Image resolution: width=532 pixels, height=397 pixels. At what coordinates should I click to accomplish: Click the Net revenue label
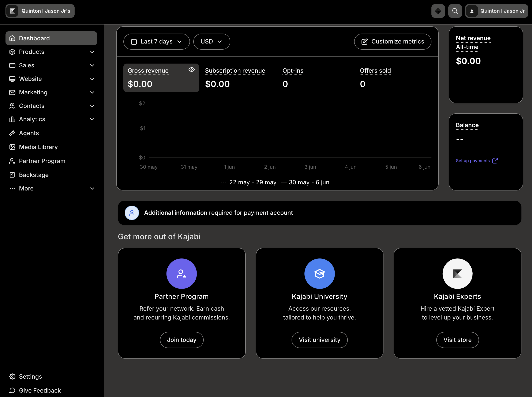(473, 38)
